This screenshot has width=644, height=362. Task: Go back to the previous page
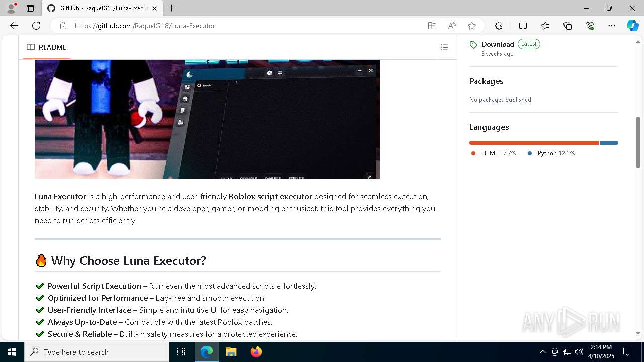point(14,26)
